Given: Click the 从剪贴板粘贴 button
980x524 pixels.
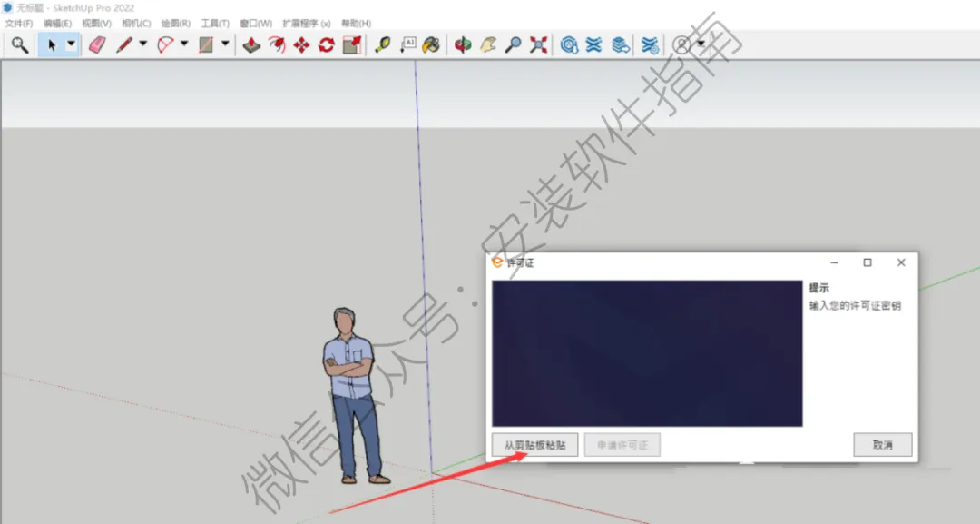Looking at the screenshot, I should pyautogui.click(x=535, y=445).
